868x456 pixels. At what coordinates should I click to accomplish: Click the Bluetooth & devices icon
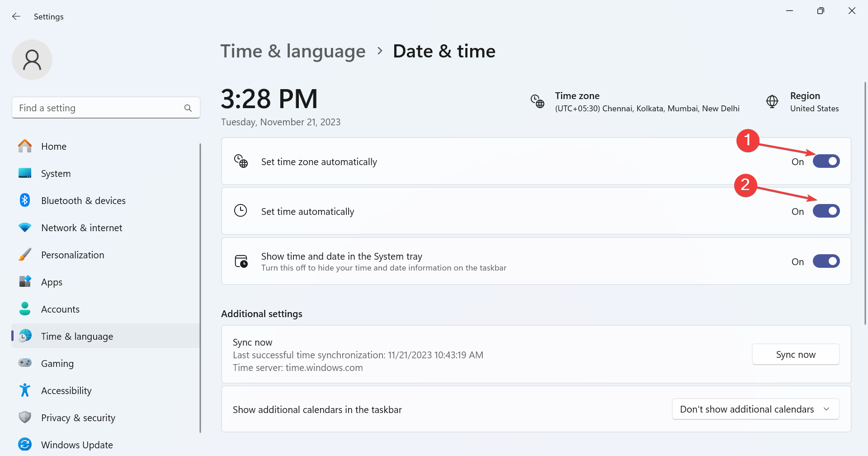(x=25, y=200)
